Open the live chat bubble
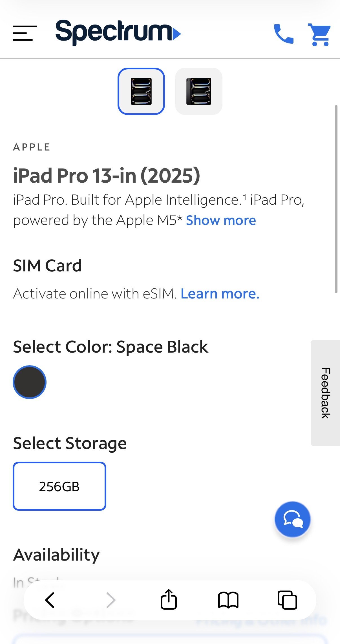 pos(292,519)
